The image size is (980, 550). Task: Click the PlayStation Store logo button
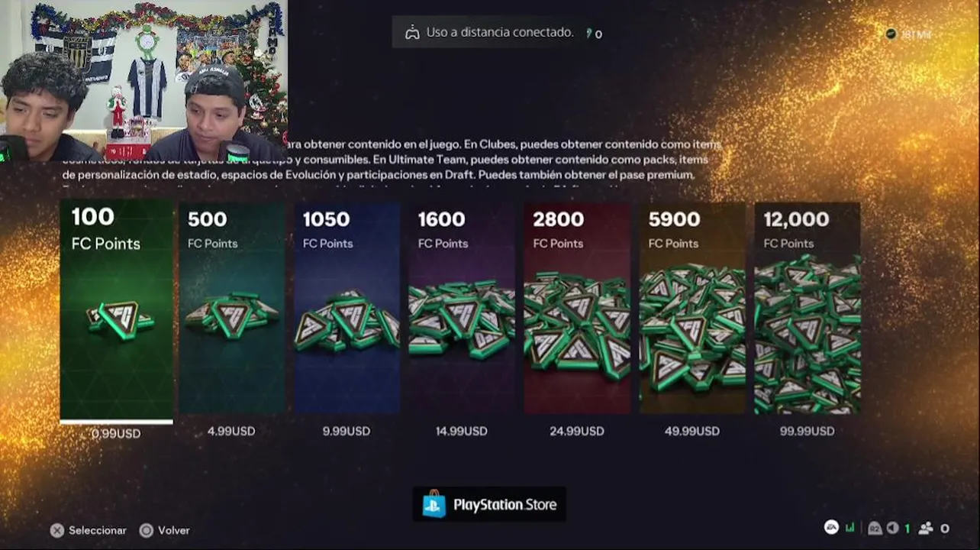pos(490,504)
